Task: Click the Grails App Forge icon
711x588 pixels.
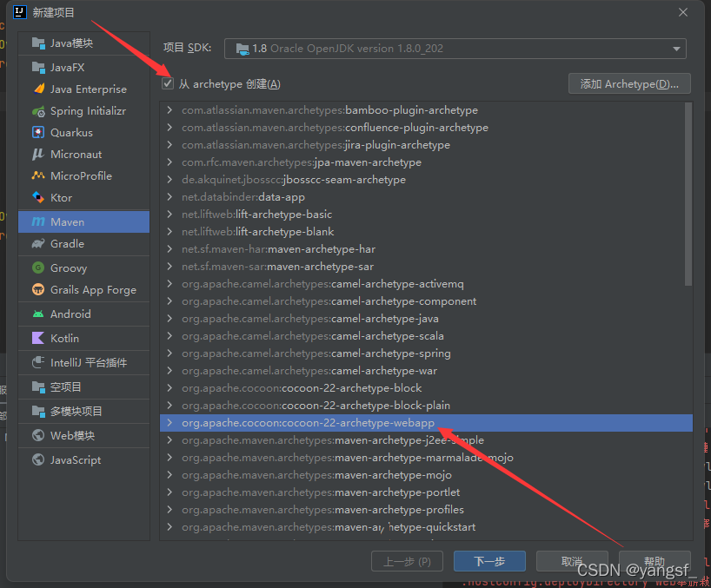Action: coord(38,289)
